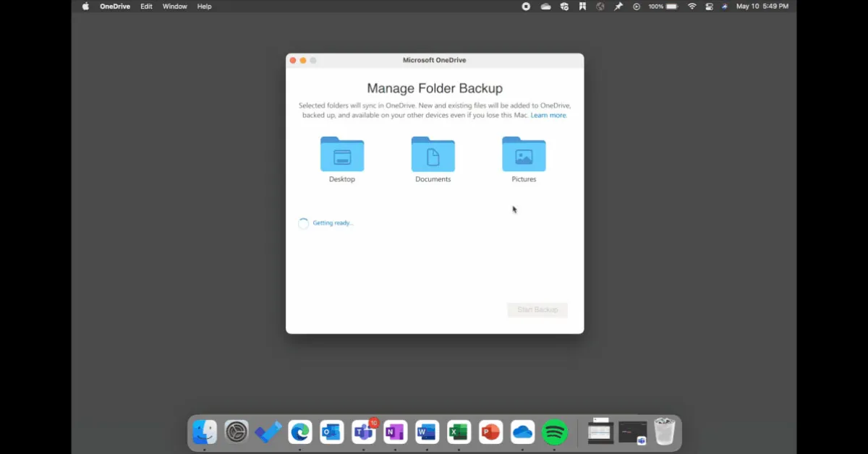Screen dimensions: 868x454
Task: Launch OneNote from the Dock
Action: tap(395, 432)
